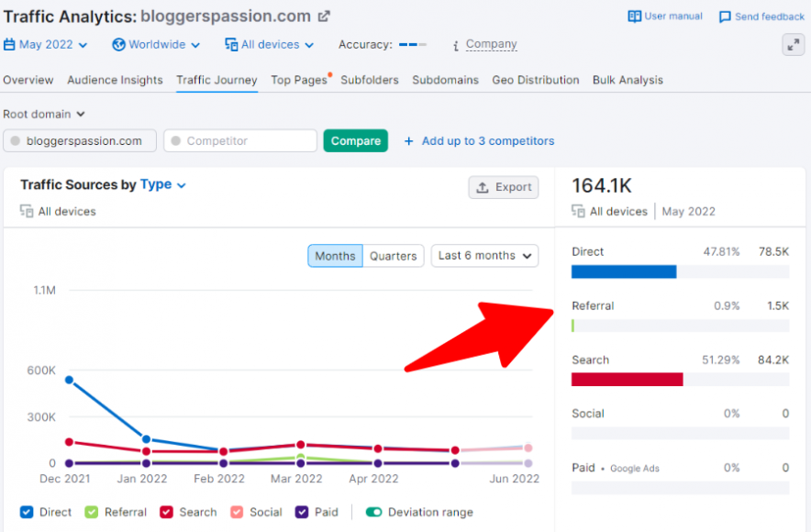Open the Type dropdown in Traffic Sources

tap(163, 184)
